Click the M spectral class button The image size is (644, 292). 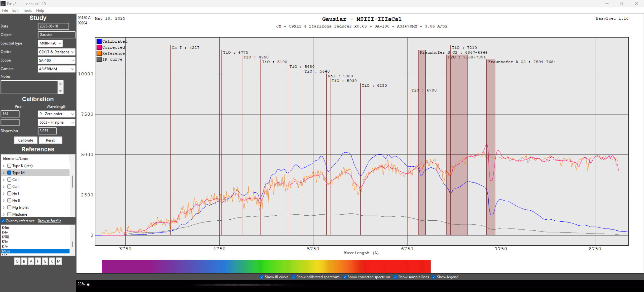(x=59, y=261)
